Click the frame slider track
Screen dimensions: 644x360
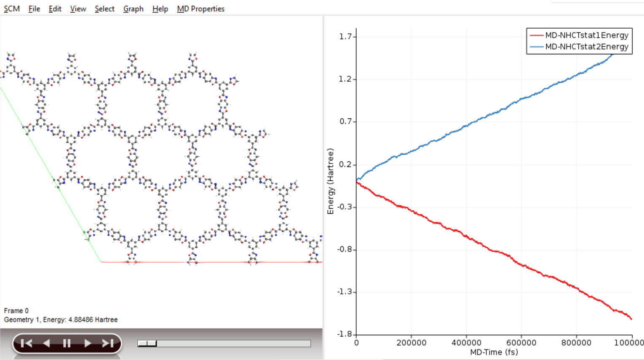coord(224,344)
